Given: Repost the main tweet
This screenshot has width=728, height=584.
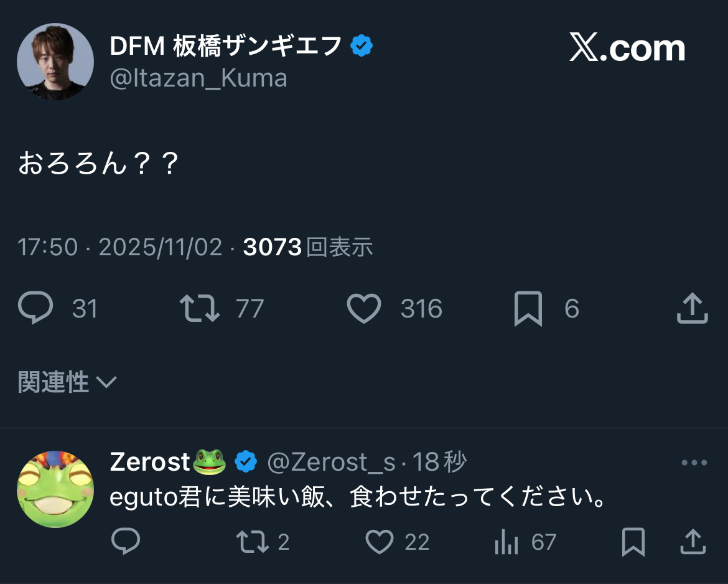Looking at the screenshot, I should pyautogui.click(x=200, y=309).
